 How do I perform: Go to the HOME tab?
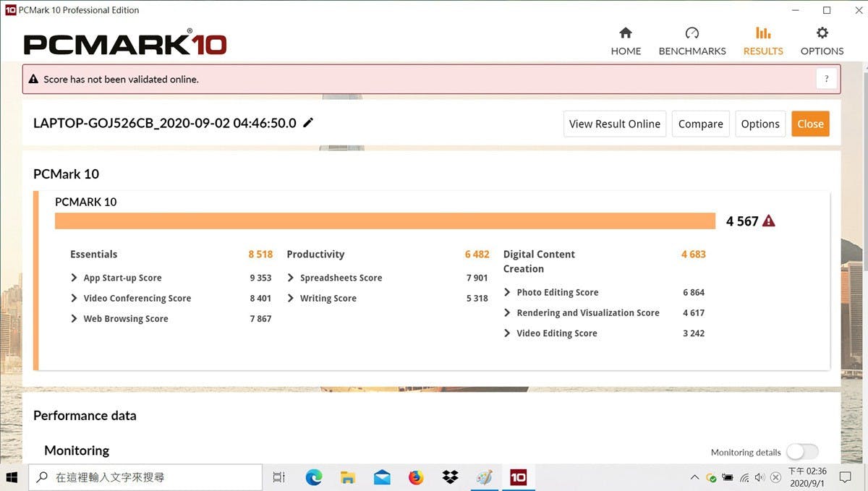tap(626, 41)
